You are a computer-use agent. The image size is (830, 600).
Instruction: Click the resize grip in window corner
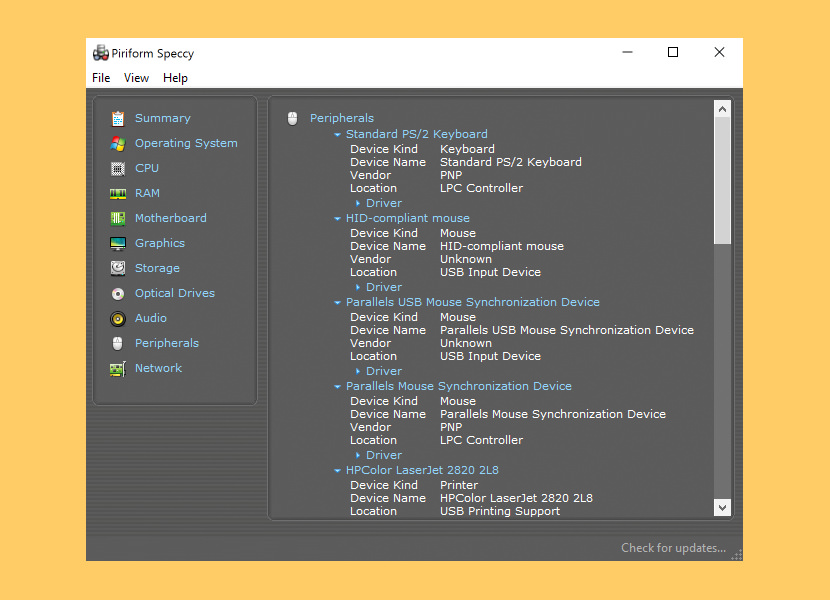(x=737, y=555)
